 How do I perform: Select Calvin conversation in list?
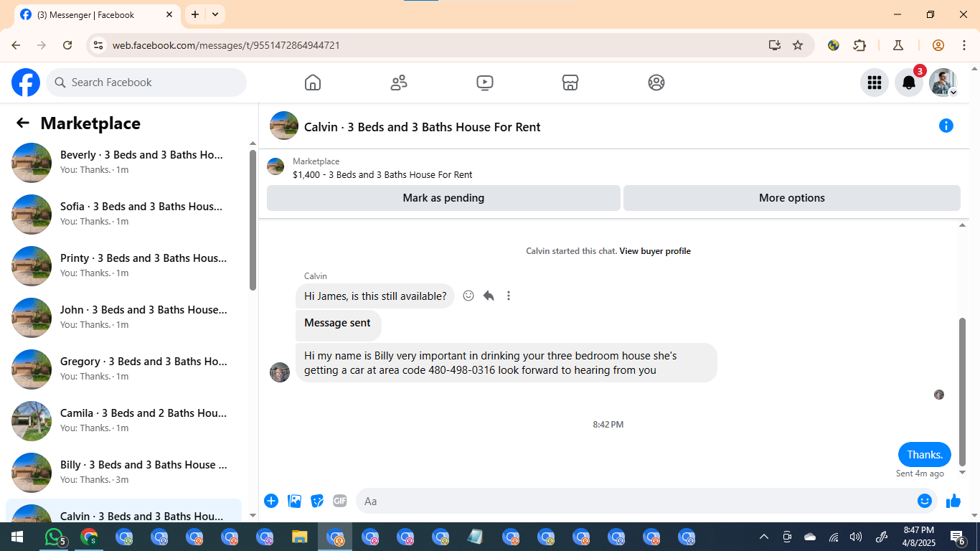tap(123, 511)
